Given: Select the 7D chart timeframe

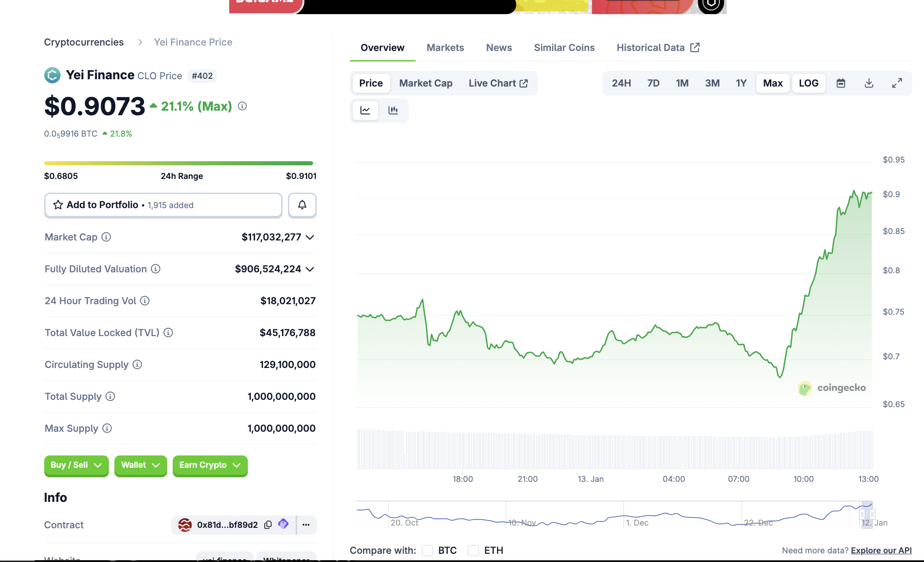Looking at the screenshot, I should click(653, 83).
